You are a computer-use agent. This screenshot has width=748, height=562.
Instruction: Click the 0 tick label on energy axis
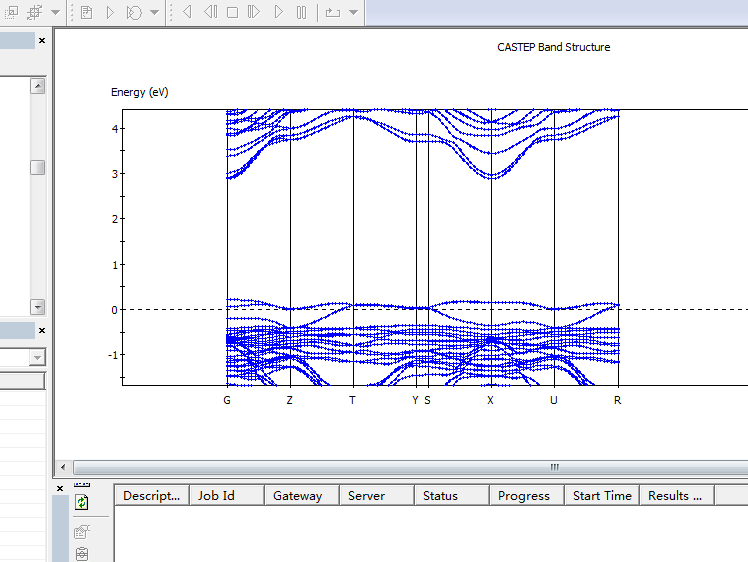114,311
